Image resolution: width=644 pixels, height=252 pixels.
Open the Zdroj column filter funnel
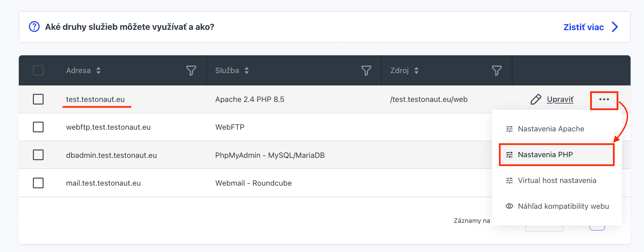click(497, 70)
